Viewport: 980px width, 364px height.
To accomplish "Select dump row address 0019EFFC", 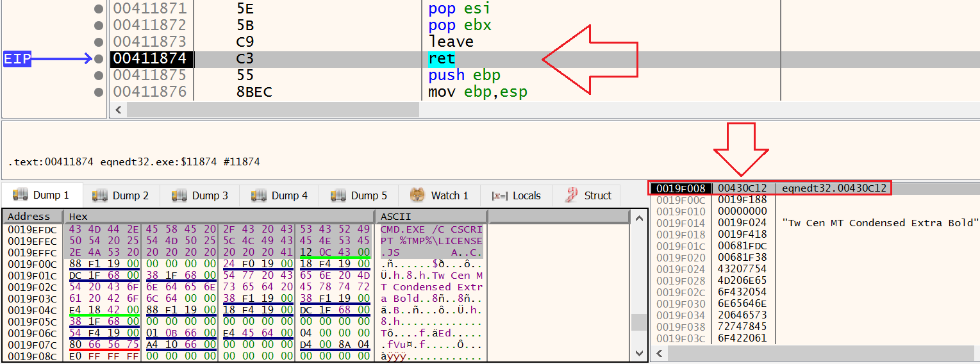I will pyautogui.click(x=32, y=252).
